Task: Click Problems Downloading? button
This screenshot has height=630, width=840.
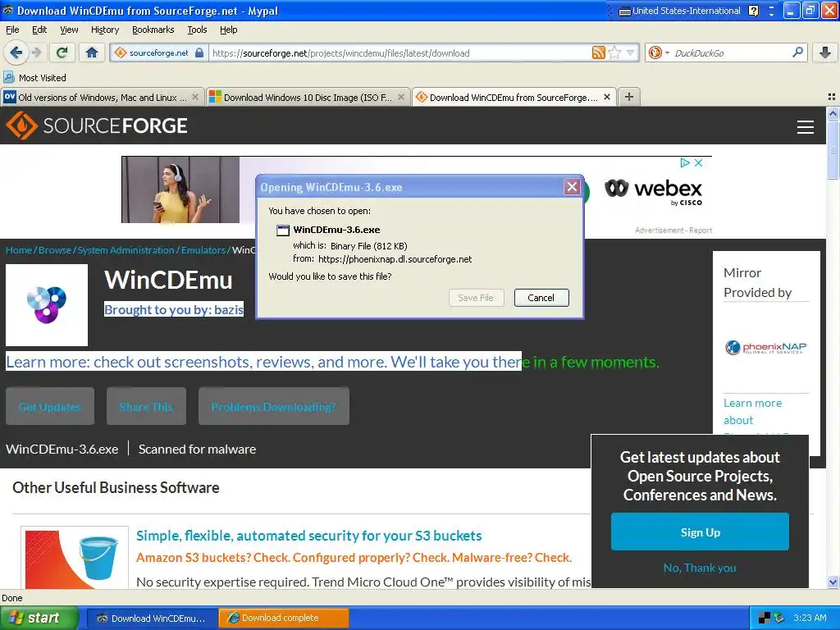Action: 274,407
